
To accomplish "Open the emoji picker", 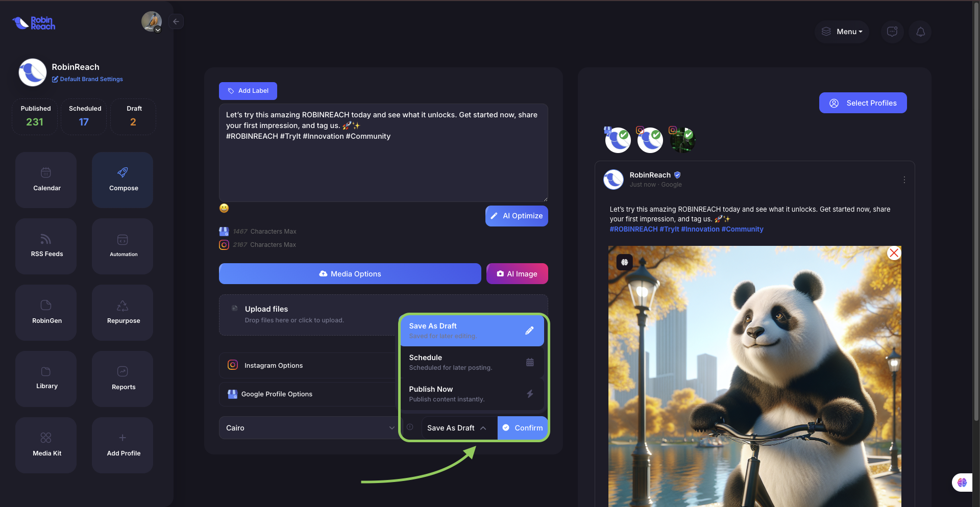I will tap(224, 208).
